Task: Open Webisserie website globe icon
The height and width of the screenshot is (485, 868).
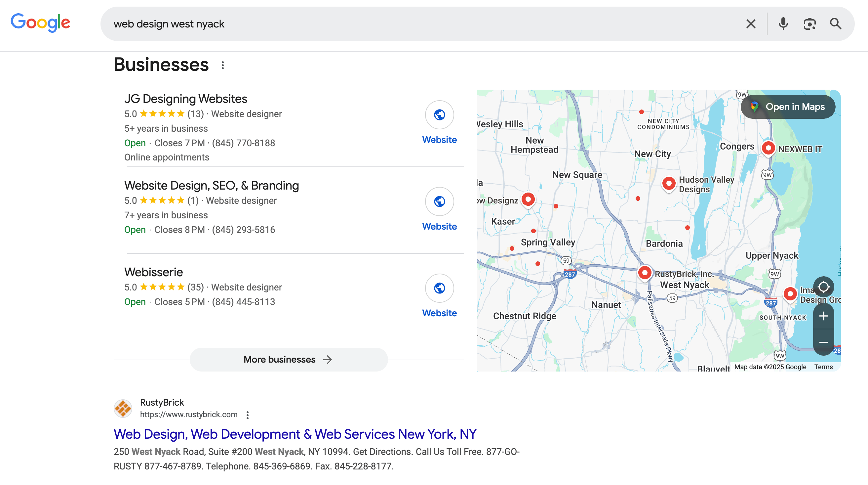Action: point(439,288)
